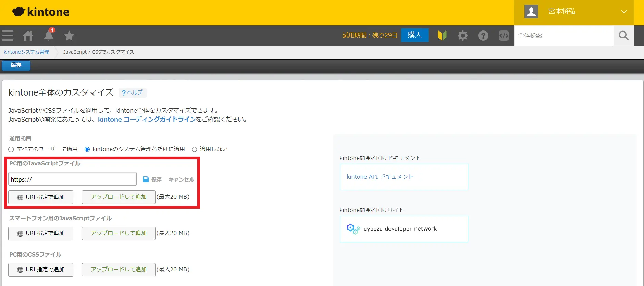Click URL指定で追加 under スマートフォン用のJavaScriptファイル

(41, 233)
